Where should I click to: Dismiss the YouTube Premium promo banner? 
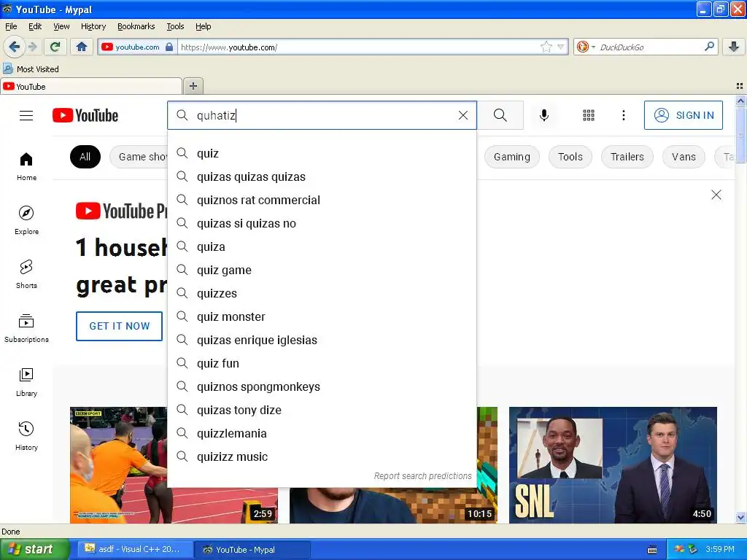pos(716,195)
